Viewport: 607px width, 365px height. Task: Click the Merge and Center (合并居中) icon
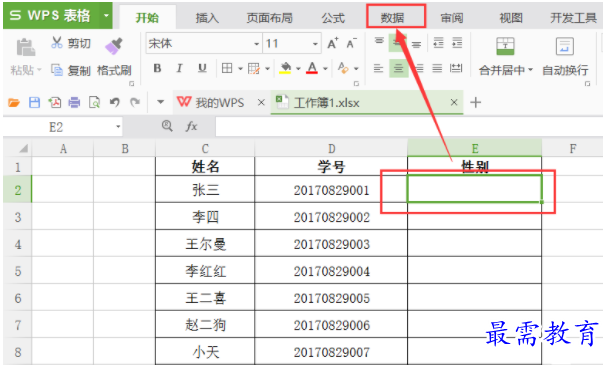pos(505,46)
